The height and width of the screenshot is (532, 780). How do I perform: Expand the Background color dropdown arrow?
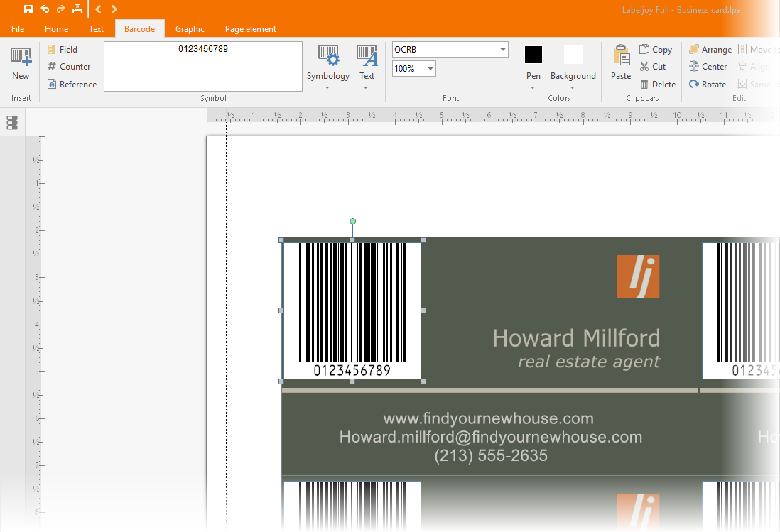coord(572,88)
